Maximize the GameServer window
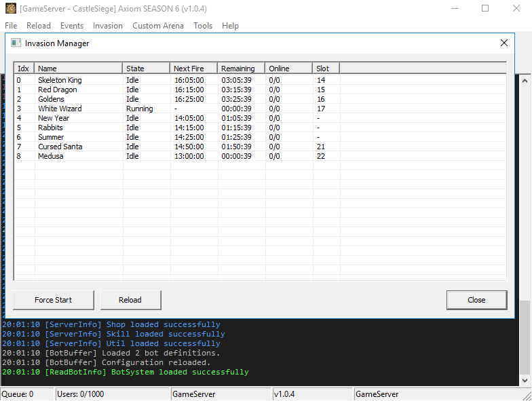This screenshot has height=401, width=532. coord(485,8)
